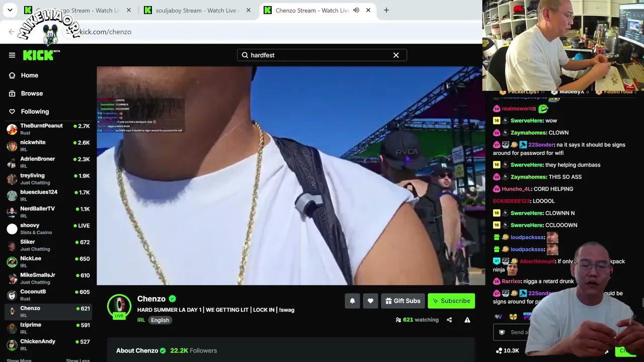Click the Home house icon
Viewport: 644px width, 362px height.
pyautogui.click(x=12, y=75)
